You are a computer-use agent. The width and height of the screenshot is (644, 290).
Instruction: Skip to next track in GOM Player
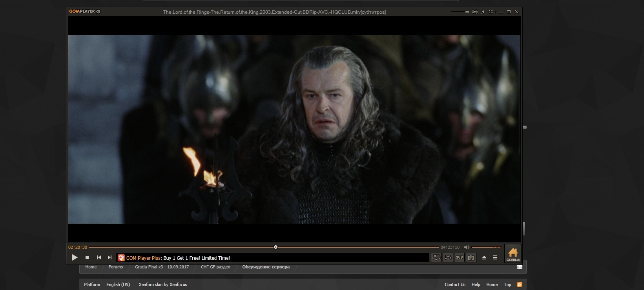110,257
